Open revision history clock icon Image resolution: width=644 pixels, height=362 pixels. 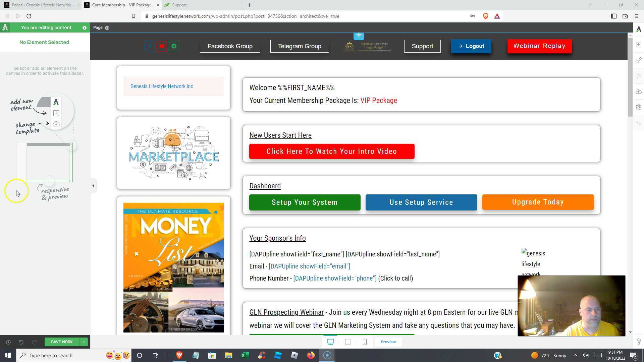click(x=8, y=342)
